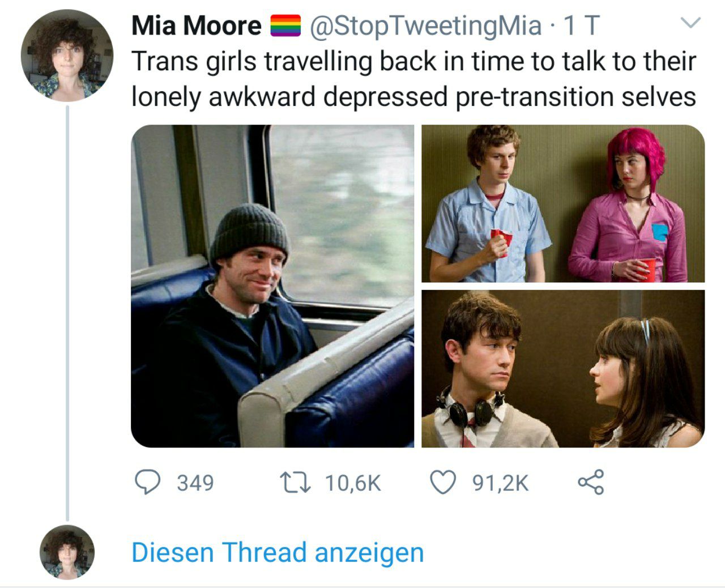Open the reply speech bubble icon

pyautogui.click(x=147, y=483)
